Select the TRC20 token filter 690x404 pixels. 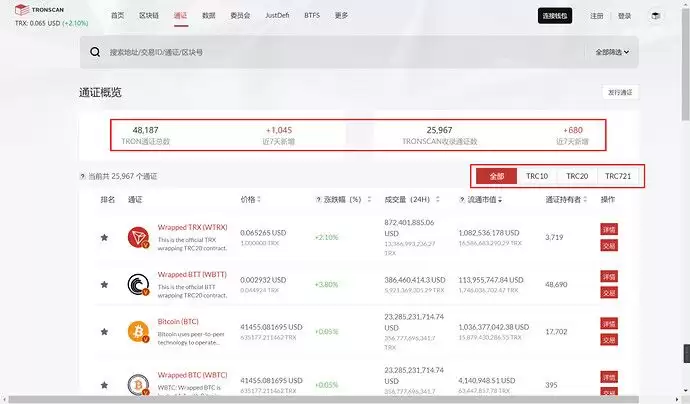click(x=577, y=176)
